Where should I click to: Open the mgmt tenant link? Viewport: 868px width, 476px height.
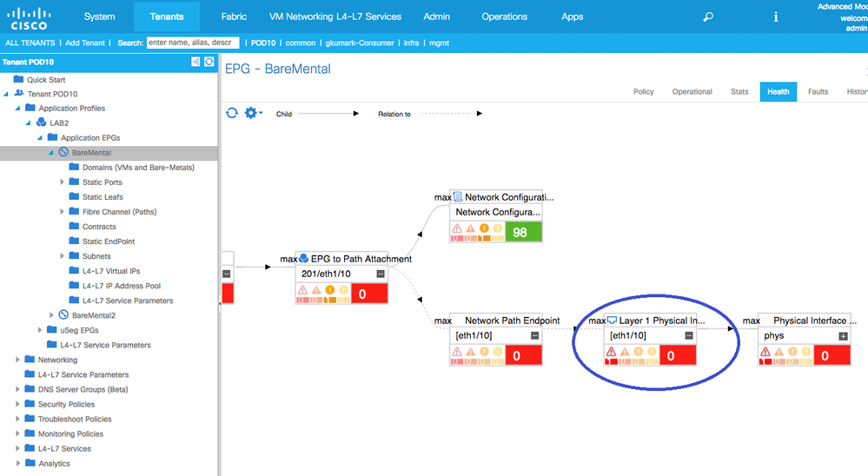[439, 43]
